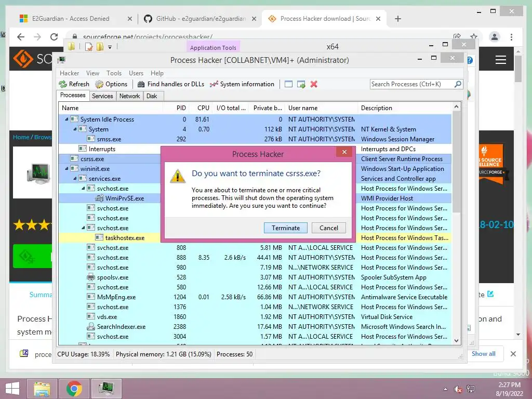Click the SearchIndexer.exe icon

(90, 326)
